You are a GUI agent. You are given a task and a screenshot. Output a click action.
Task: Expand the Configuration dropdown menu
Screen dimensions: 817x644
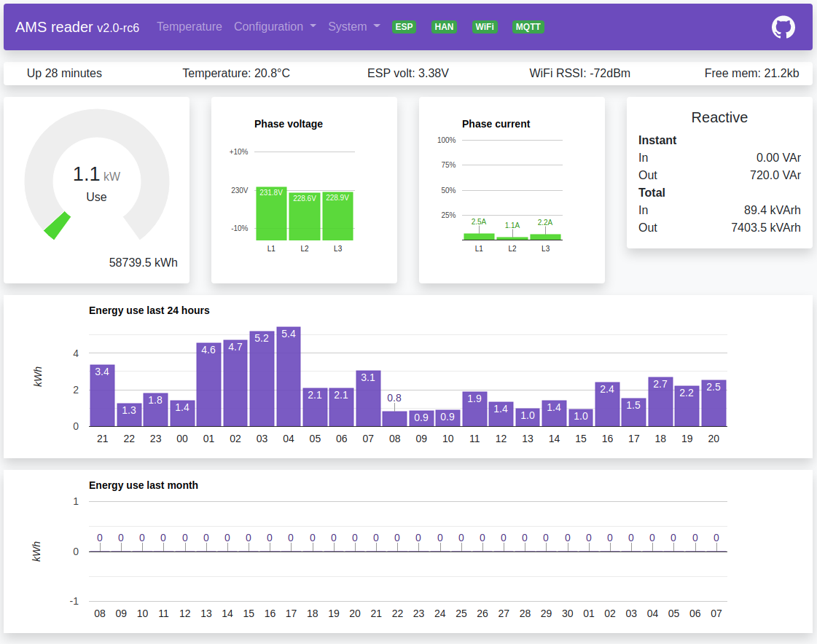coord(275,27)
